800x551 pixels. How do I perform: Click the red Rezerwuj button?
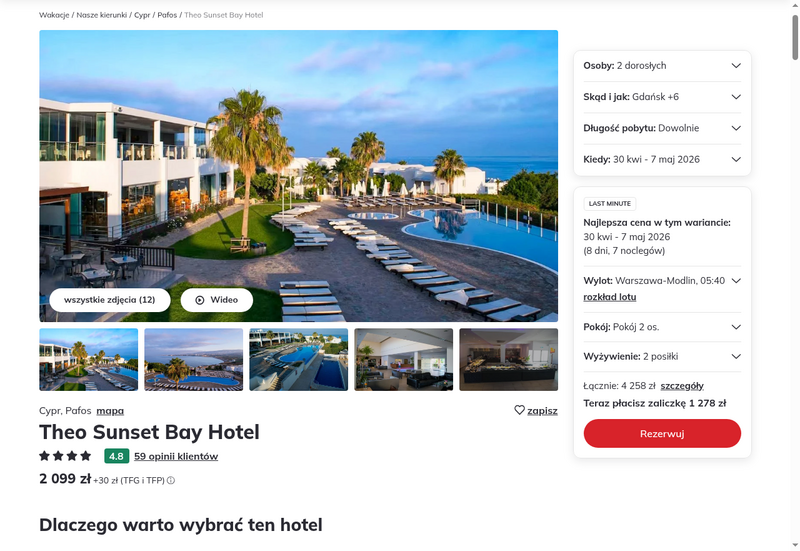[x=662, y=434]
